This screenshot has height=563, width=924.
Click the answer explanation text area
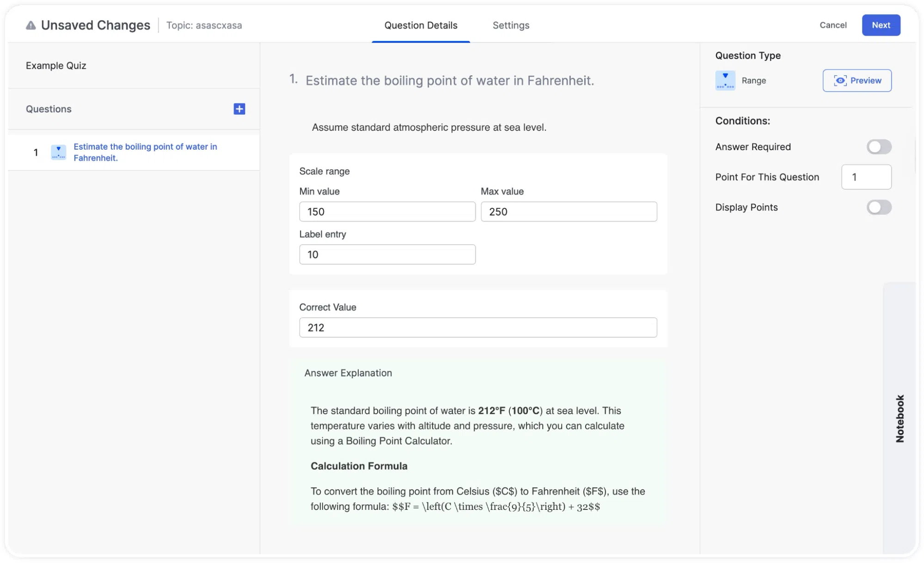tap(478, 458)
